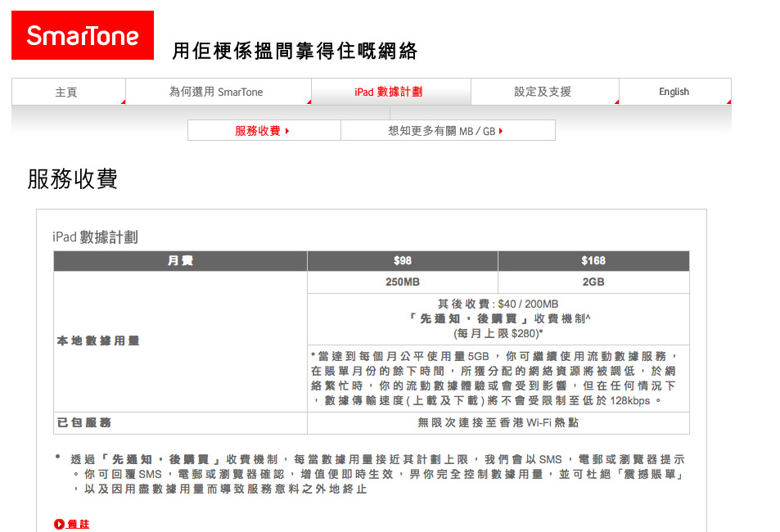The image size is (780, 532).
Task: Go to the 主頁 home tab
Action: click(66, 92)
